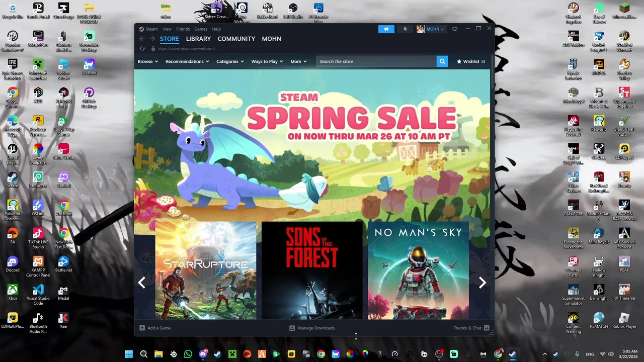Go back with Steam's back arrow
This screenshot has width=644, height=362.
point(142,39)
